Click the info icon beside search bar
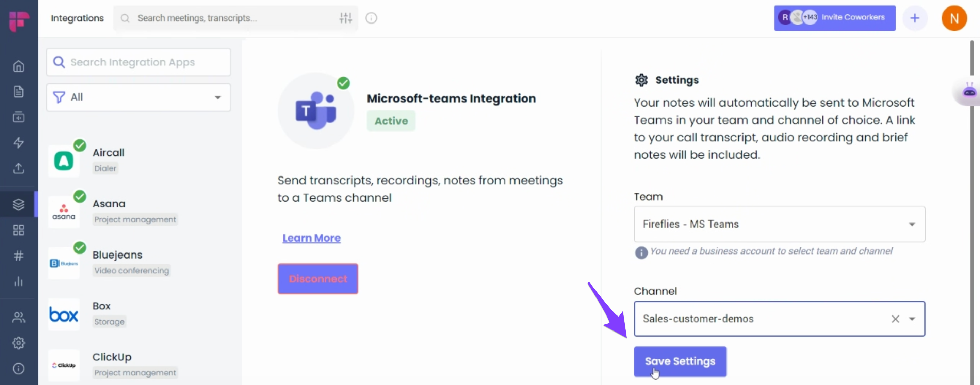 [371, 18]
